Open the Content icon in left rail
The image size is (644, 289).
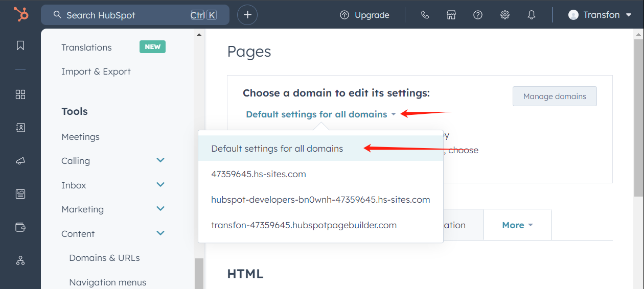click(20, 194)
